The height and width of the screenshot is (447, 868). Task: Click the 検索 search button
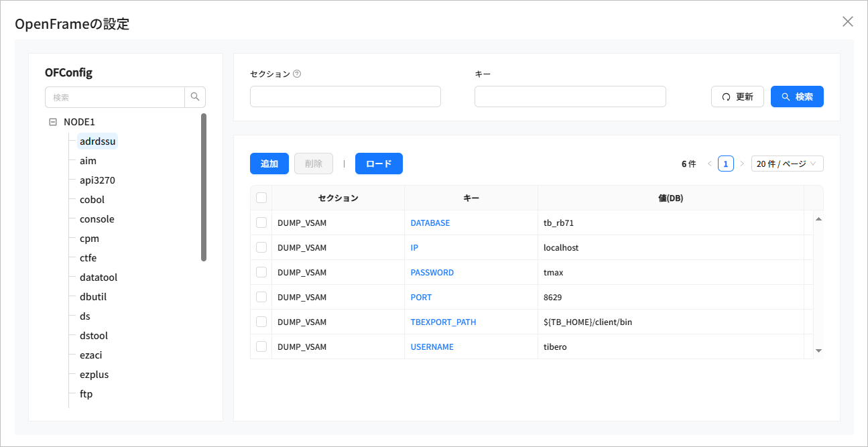pyautogui.click(x=797, y=97)
